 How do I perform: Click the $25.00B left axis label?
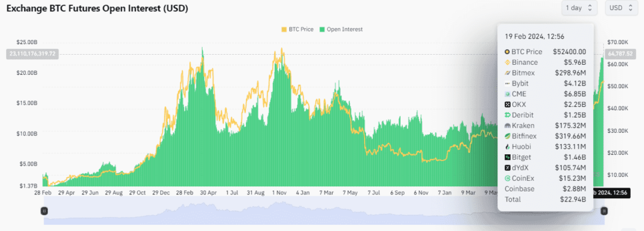[x=26, y=42]
